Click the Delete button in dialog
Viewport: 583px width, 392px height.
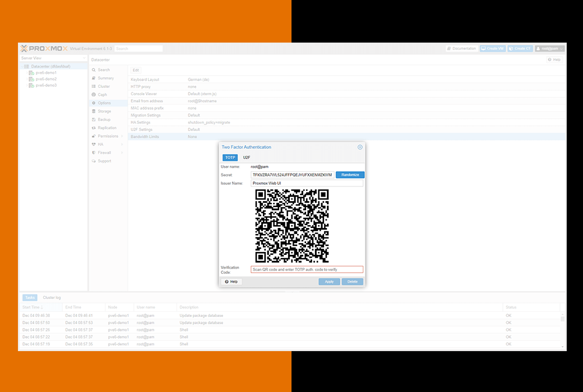352,282
